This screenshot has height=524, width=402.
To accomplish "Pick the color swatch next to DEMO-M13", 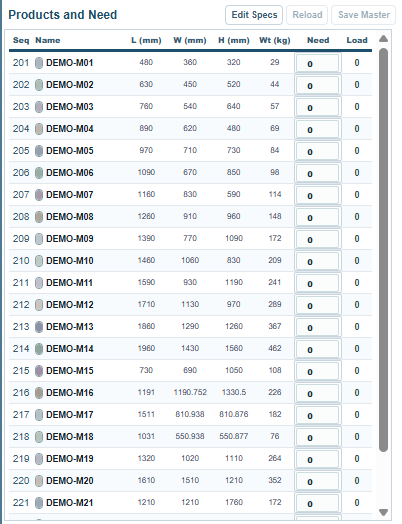I will [39, 327].
